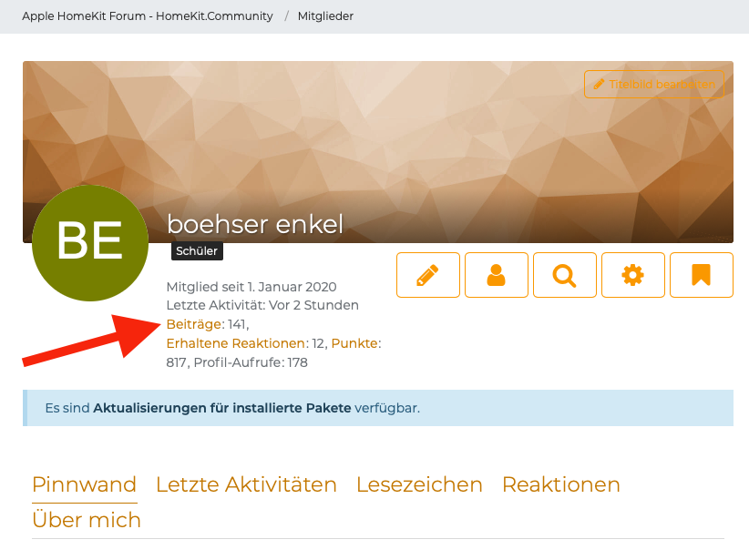
Task: Click the magnifying glass search icon
Action: pyautogui.click(x=565, y=275)
